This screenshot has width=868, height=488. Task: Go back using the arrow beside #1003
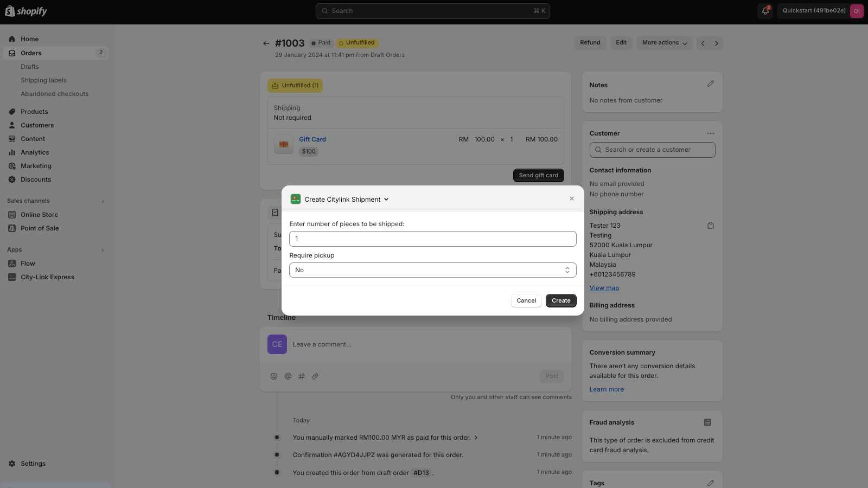point(266,43)
